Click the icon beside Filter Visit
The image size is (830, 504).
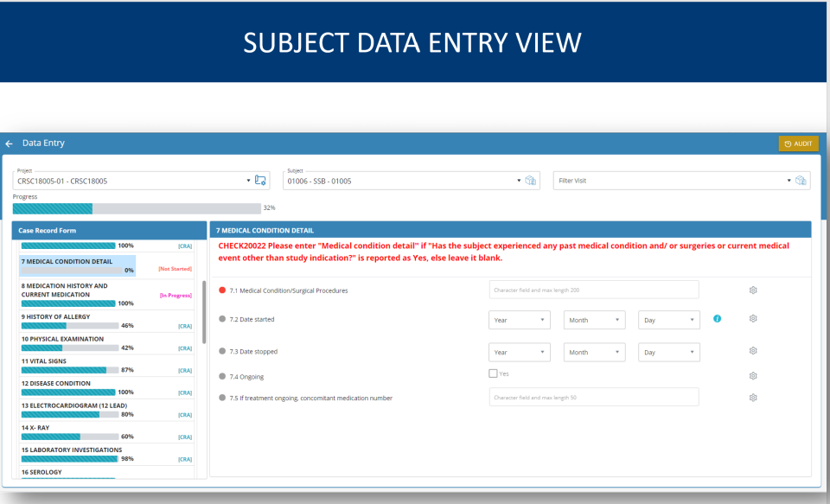click(x=801, y=180)
